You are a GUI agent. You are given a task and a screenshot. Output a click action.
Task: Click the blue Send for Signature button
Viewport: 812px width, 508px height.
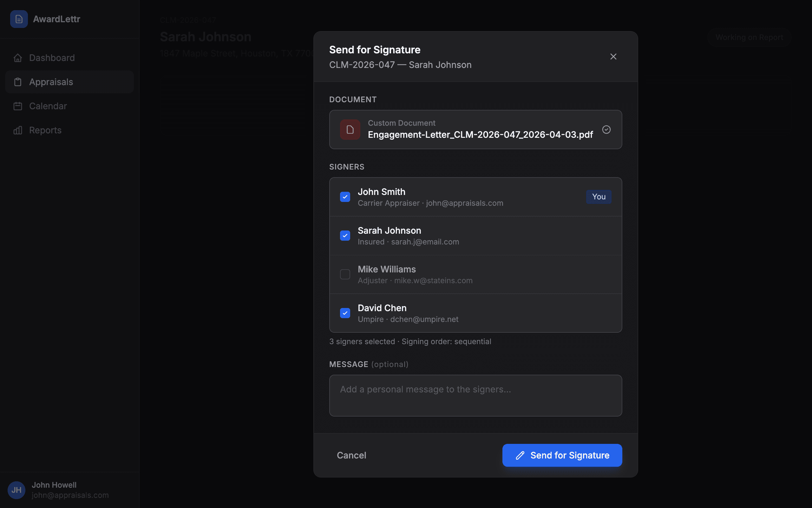pos(562,455)
